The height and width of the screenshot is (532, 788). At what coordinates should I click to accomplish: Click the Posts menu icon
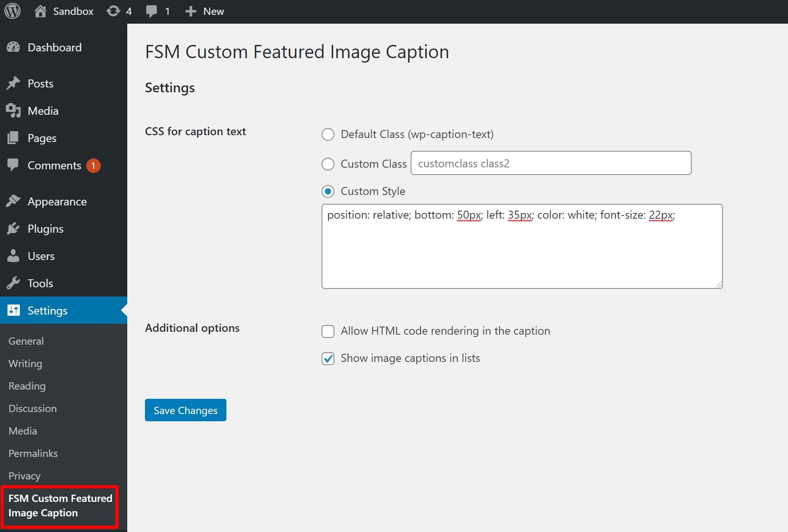[x=15, y=83]
